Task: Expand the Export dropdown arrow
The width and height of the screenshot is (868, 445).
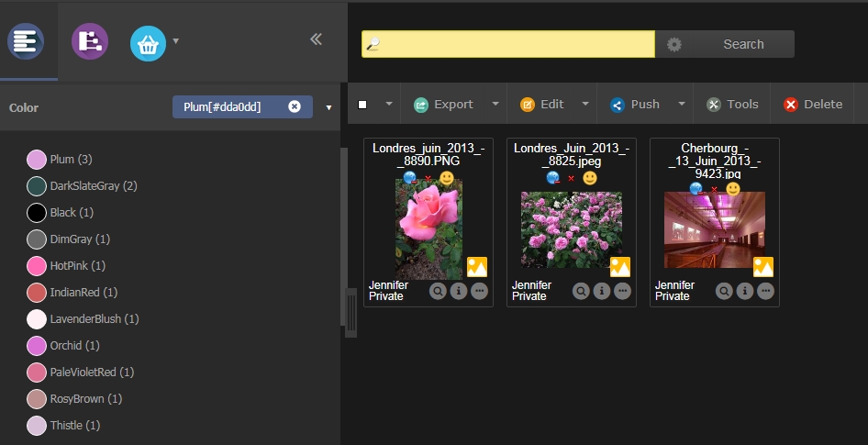Action: (x=495, y=105)
